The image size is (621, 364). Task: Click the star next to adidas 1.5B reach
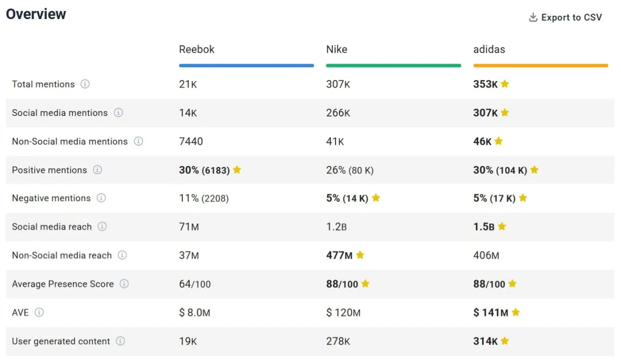tap(502, 226)
